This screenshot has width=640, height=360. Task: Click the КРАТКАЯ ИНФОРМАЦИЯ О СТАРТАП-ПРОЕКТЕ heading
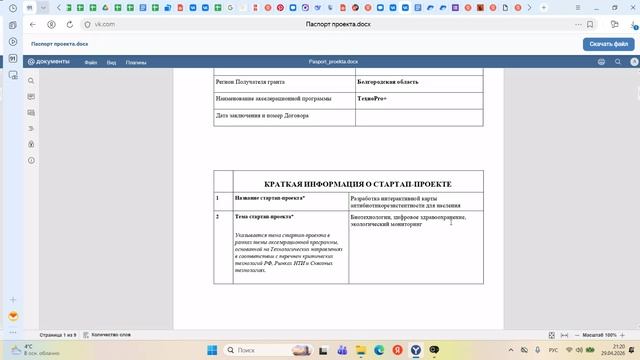(358, 184)
